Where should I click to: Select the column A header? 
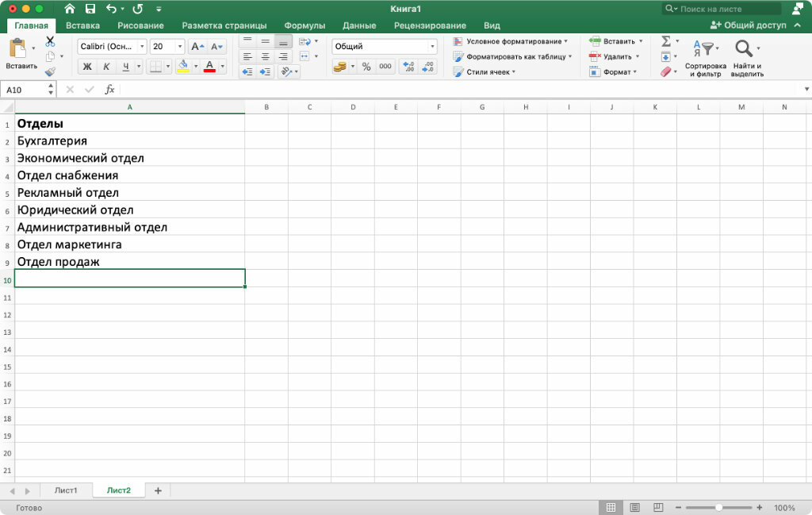(129, 107)
